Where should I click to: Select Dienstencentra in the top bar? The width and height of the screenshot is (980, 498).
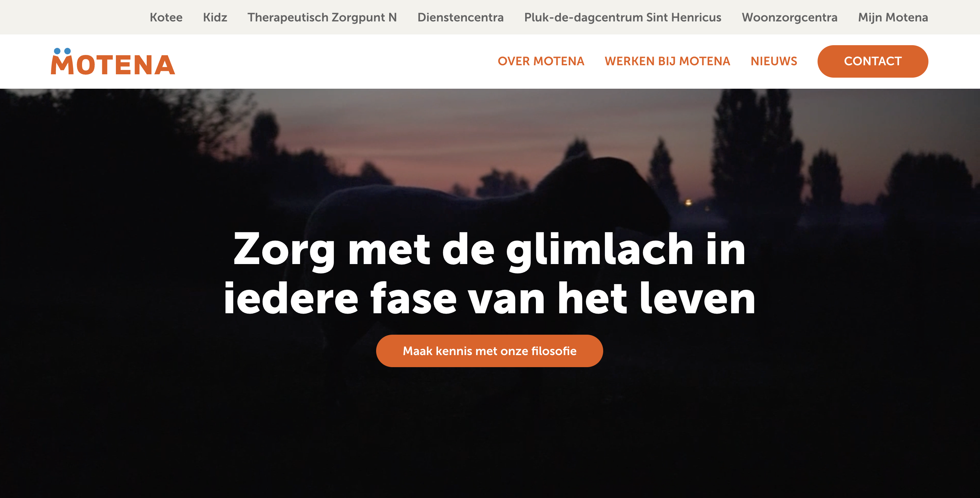460,17
